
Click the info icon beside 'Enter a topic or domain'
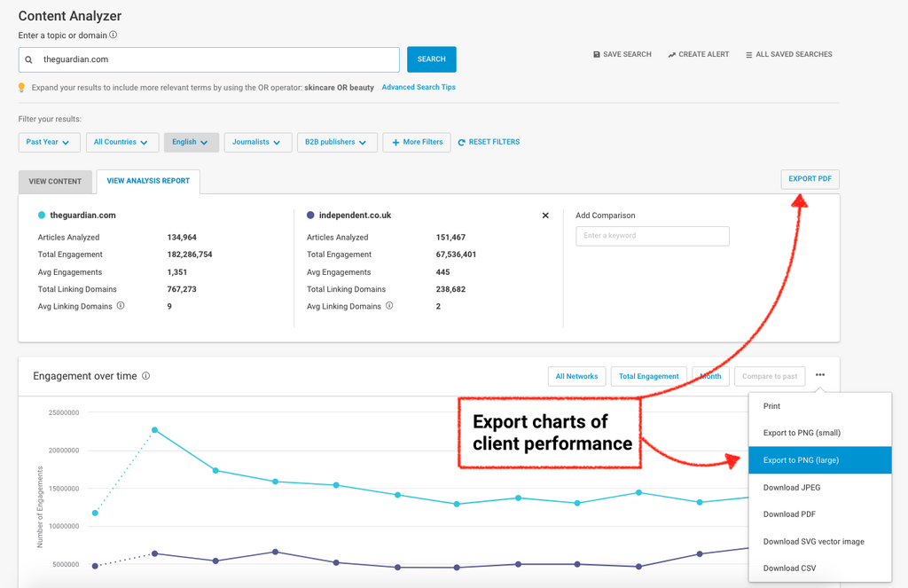[x=113, y=35]
